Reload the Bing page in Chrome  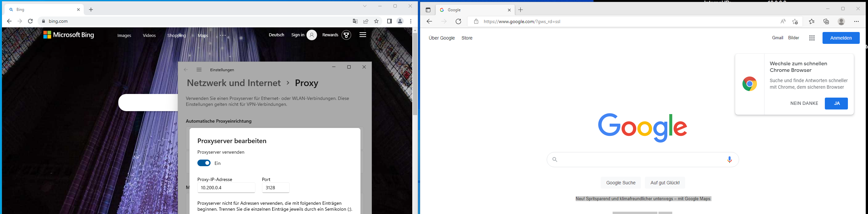30,21
